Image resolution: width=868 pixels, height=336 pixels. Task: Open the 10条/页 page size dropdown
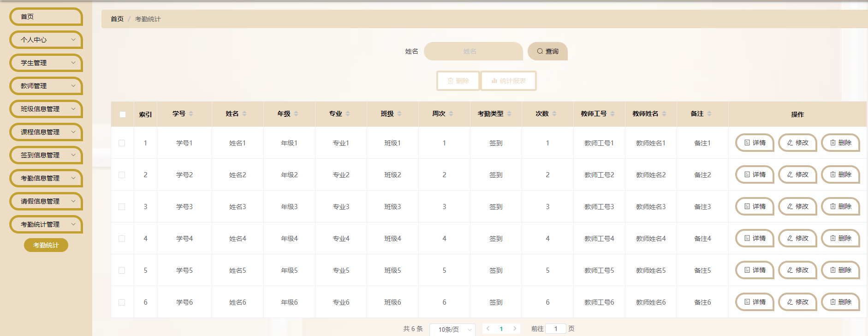click(x=452, y=330)
